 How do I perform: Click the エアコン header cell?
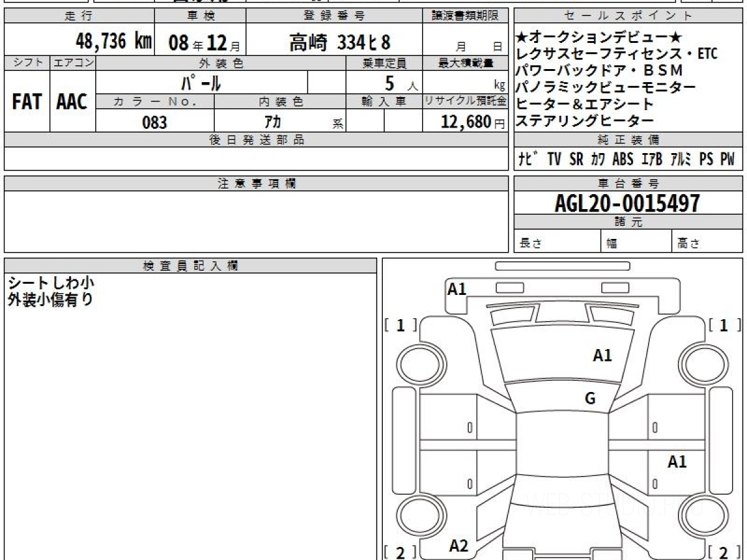click(x=73, y=63)
